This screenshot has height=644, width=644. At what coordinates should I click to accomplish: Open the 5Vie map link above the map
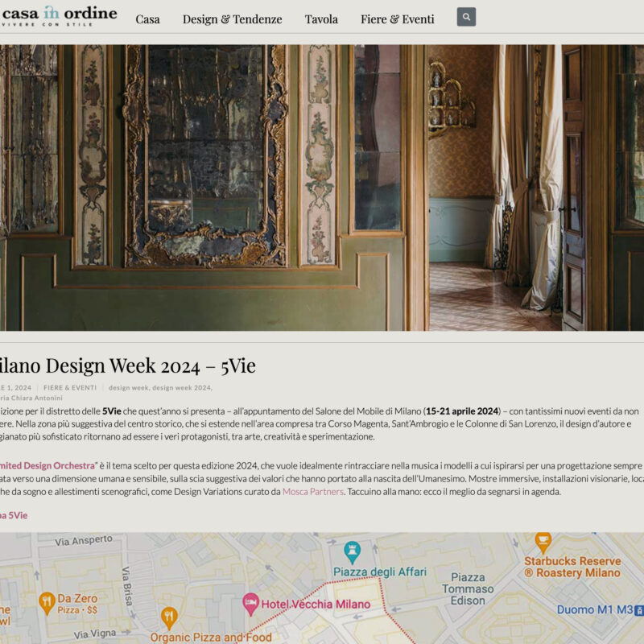tap(14, 515)
